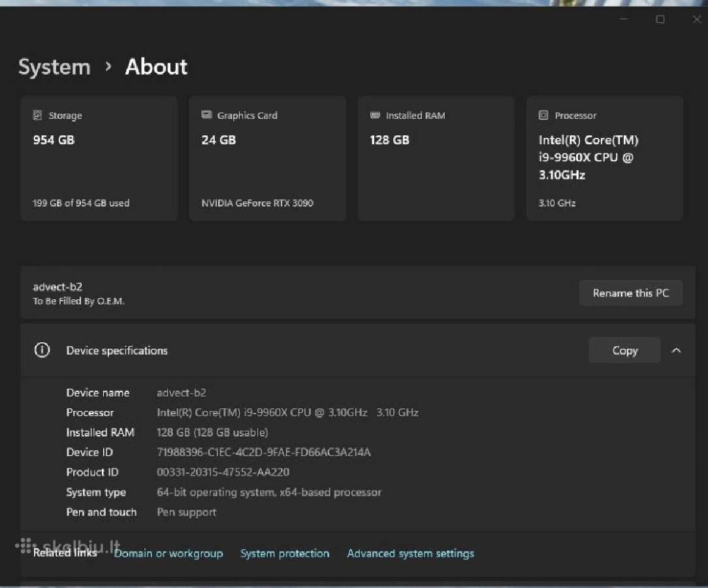Go back to System breadcrumb
Viewport: 708px width, 588px height.
point(54,67)
